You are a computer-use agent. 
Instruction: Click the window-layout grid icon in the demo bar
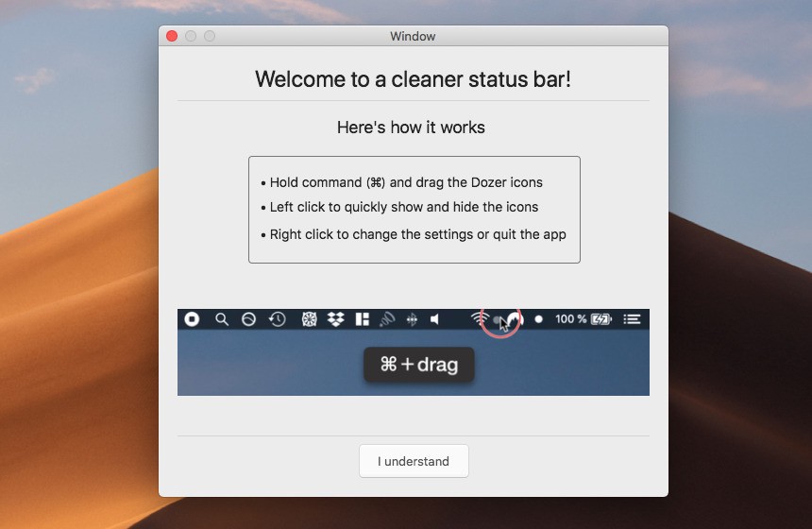click(x=363, y=319)
